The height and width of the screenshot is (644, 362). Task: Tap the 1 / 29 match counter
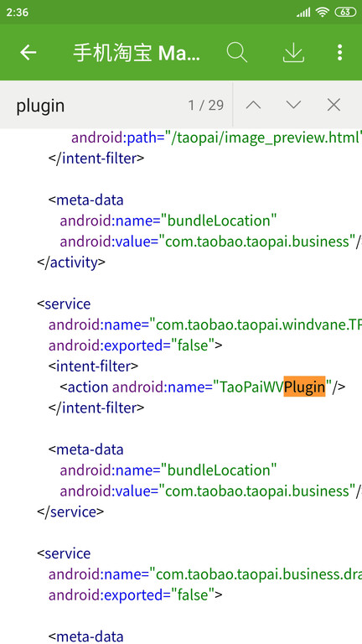pos(206,106)
